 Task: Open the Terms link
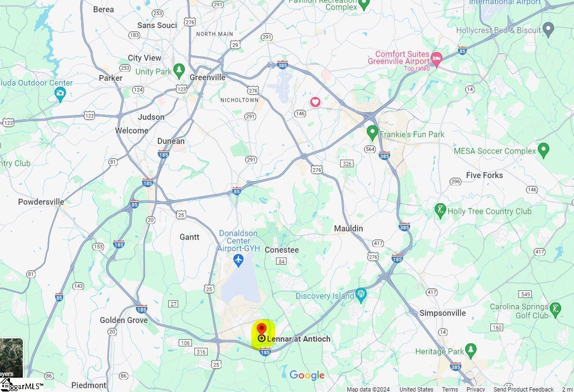450,389
